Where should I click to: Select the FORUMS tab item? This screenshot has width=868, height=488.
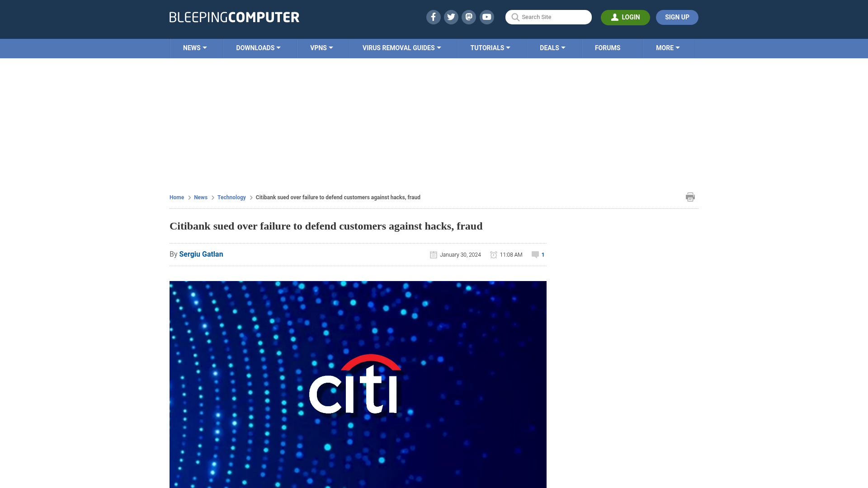(608, 47)
